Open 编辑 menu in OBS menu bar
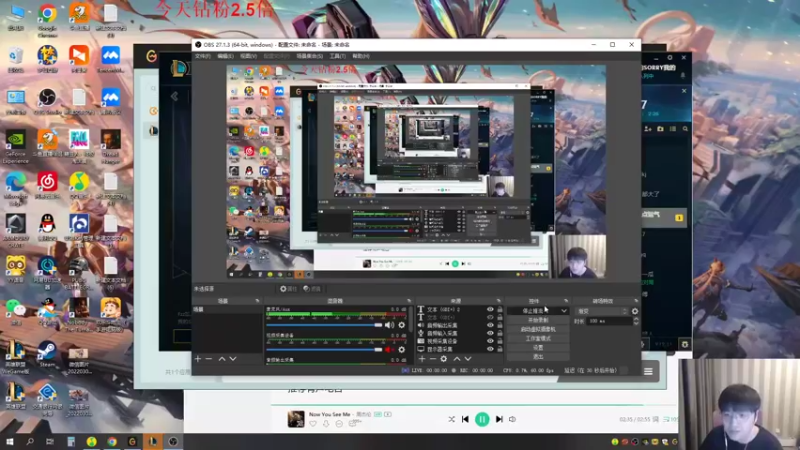 pyautogui.click(x=225, y=56)
